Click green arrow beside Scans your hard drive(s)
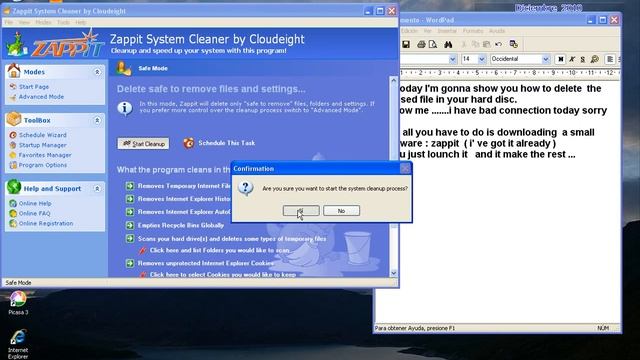Screen dimensions: 640x360 pyautogui.click(x=130, y=238)
